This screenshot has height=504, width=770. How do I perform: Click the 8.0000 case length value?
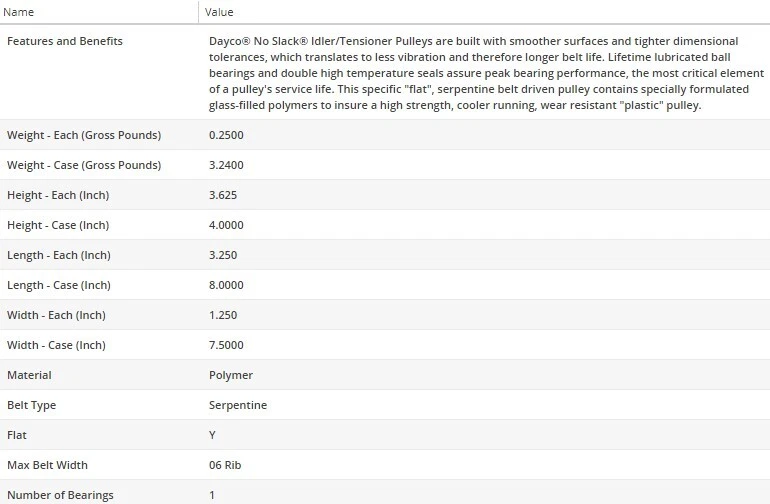(x=226, y=285)
